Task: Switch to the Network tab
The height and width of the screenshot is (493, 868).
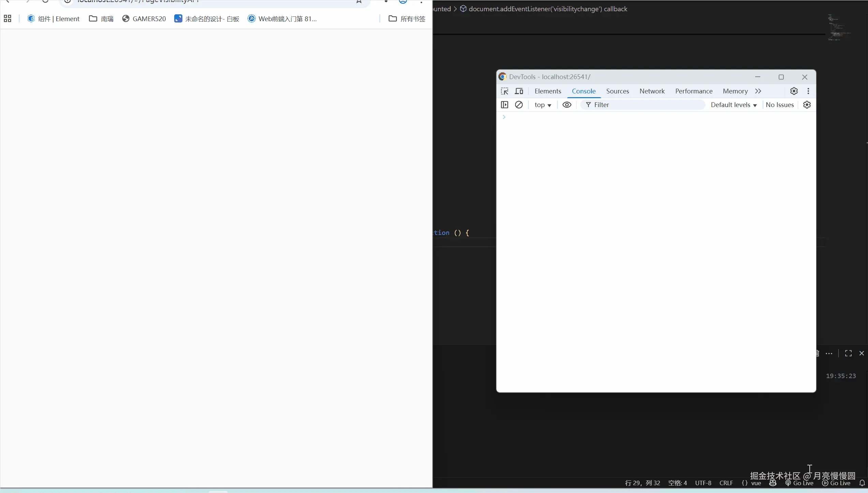Action: click(652, 91)
